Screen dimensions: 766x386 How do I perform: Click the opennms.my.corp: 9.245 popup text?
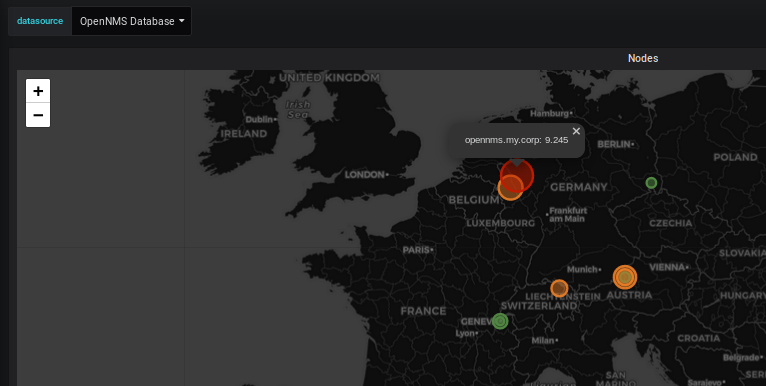[516, 140]
